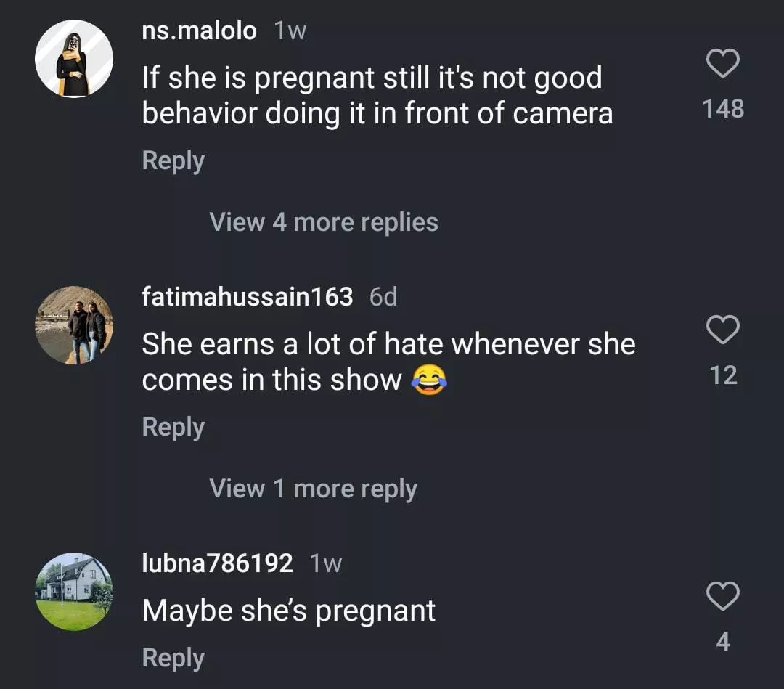
Task: Reply to lubna786192's comment
Action: pos(173,658)
